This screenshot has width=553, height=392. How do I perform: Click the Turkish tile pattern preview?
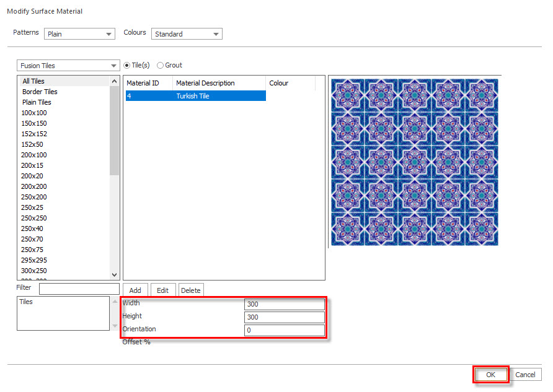point(414,162)
